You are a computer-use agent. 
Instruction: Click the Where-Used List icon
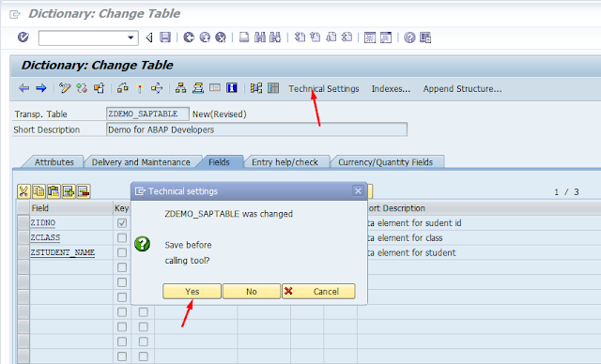pyautogui.click(x=157, y=88)
